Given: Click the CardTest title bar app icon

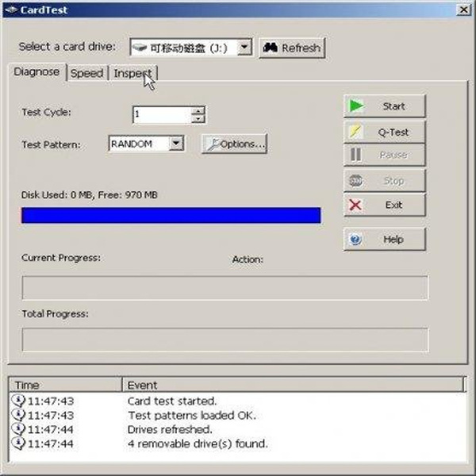Looking at the screenshot, I should [x=12, y=10].
